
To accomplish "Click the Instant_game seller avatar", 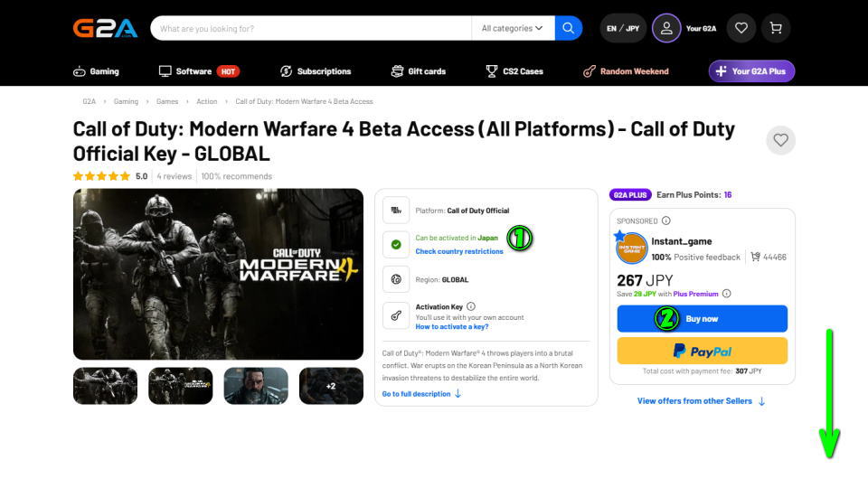I will point(632,249).
